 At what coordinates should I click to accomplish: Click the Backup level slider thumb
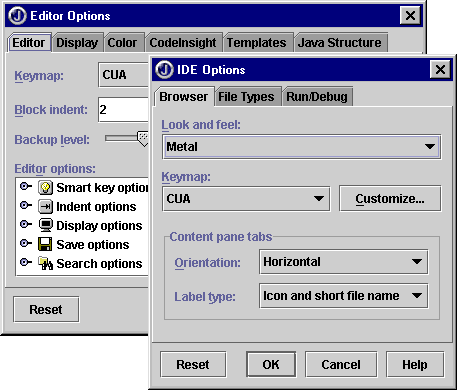[143, 139]
